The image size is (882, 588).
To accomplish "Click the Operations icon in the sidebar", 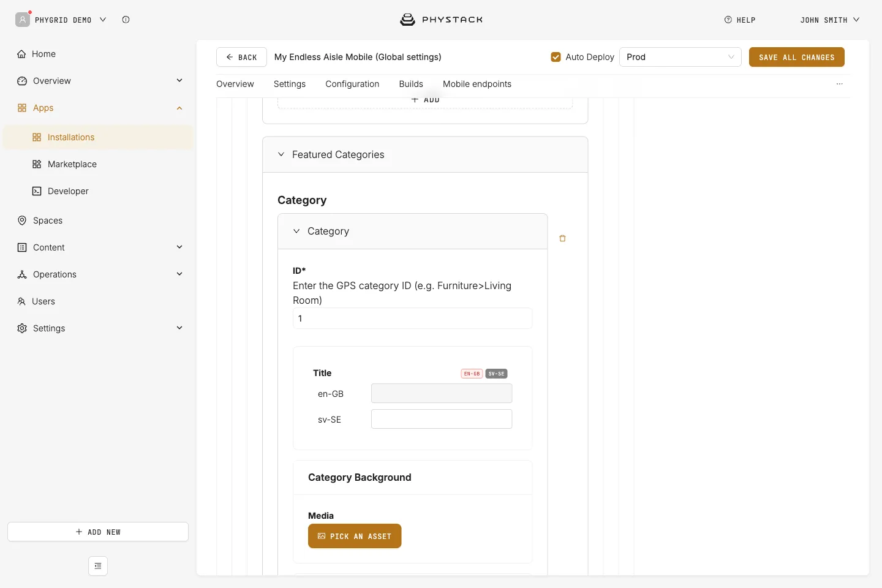I will pyautogui.click(x=22, y=274).
